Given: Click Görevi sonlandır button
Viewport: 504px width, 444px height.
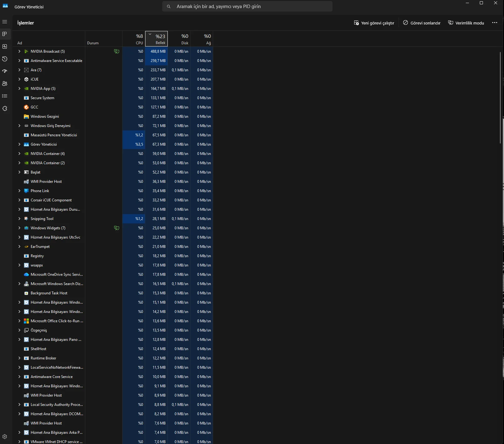Looking at the screenshot, I should tap(422, 23).
